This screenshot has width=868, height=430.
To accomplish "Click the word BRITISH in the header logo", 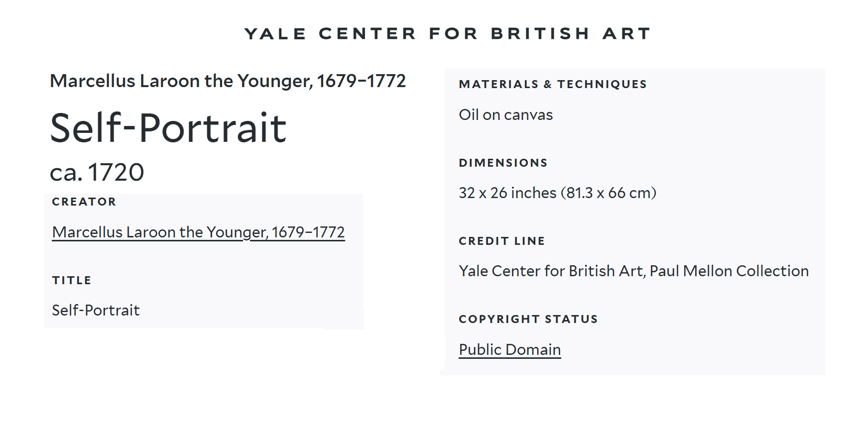I will click(x=540, y=33).
